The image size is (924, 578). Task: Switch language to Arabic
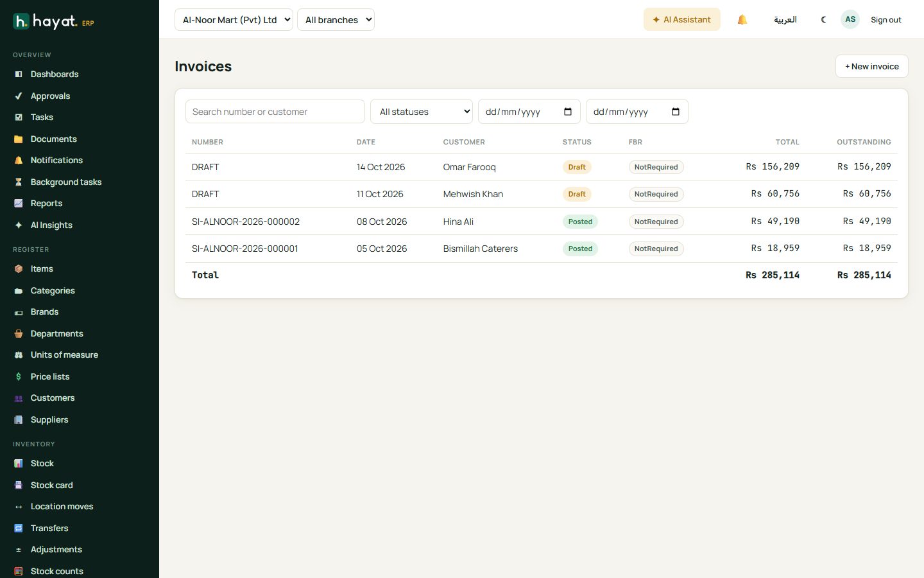[785, 20]
